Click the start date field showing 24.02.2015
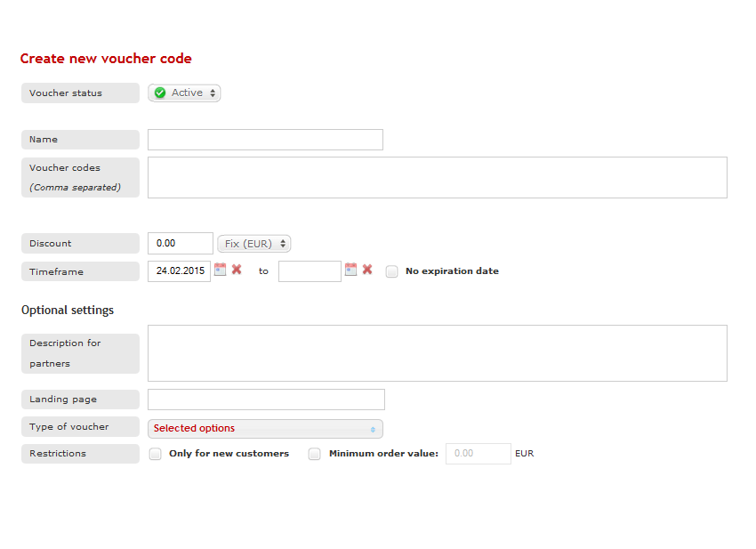Screen dimensions: 756x549 179,271
